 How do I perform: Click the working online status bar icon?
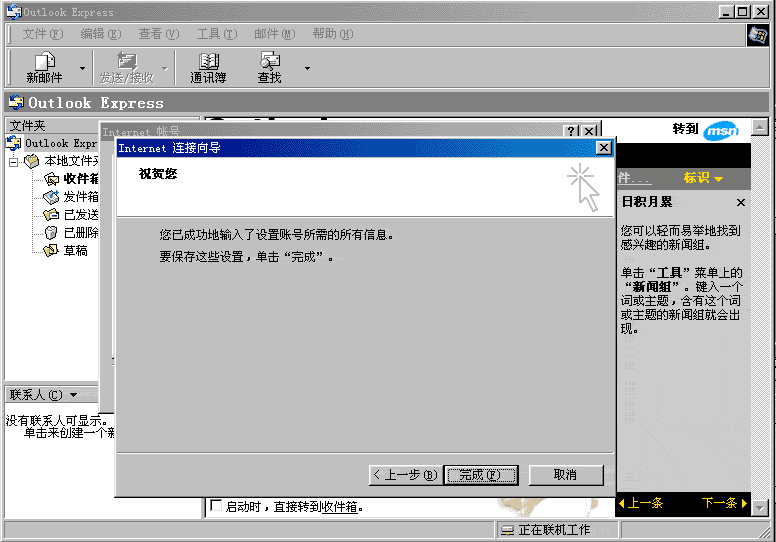click(507, 531)
